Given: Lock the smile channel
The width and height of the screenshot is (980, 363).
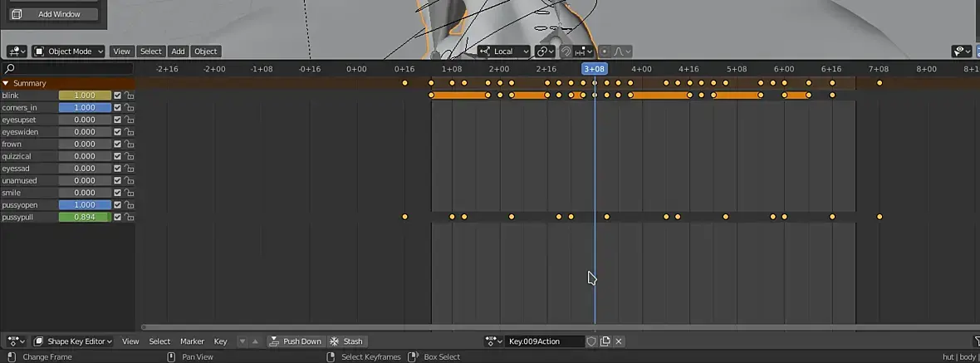Looking at the screenshot, I should coord(129,193).
